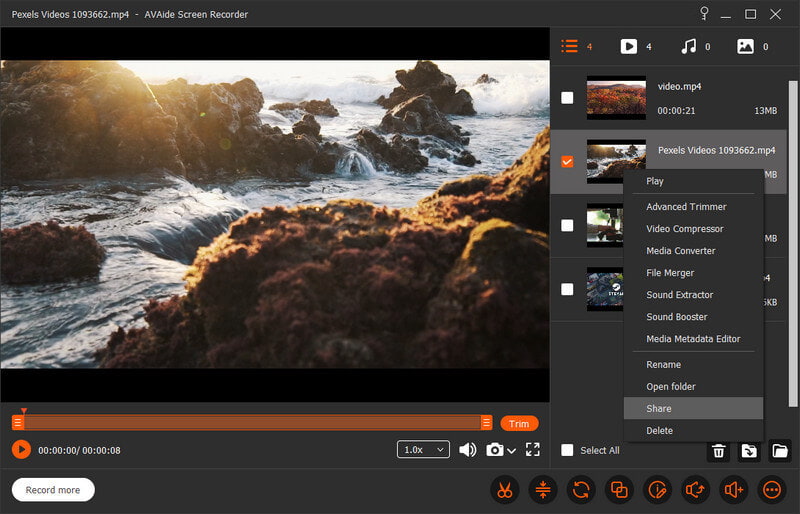Open the media converter tool icon
800x514 pixels.
click(581, 490)
